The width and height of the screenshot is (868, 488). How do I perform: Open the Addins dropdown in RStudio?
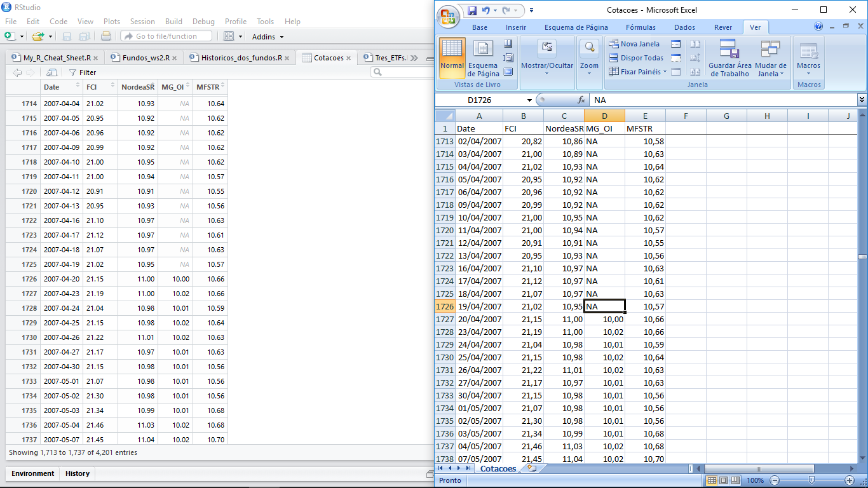coord(267,37)
